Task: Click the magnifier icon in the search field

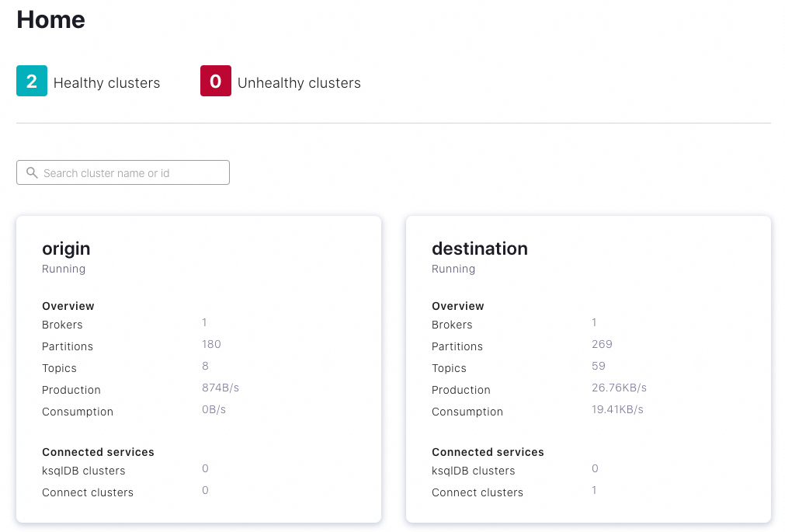Action: 32,172
